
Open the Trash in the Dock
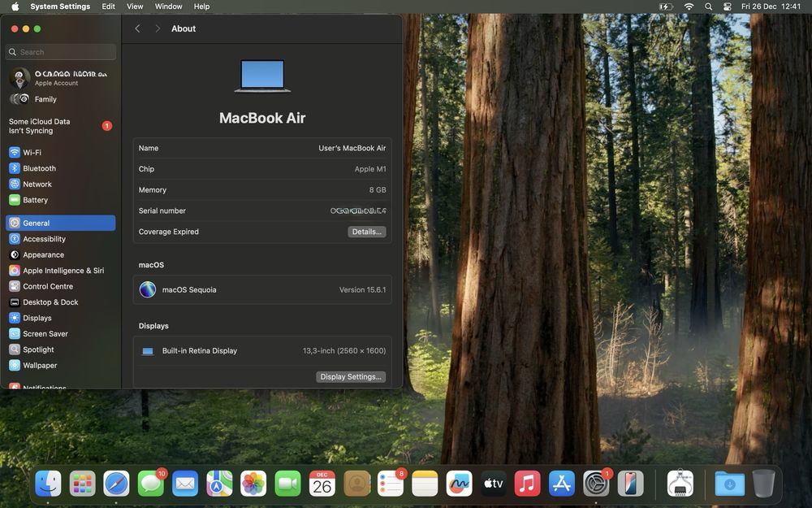click(x=763, y=484)
